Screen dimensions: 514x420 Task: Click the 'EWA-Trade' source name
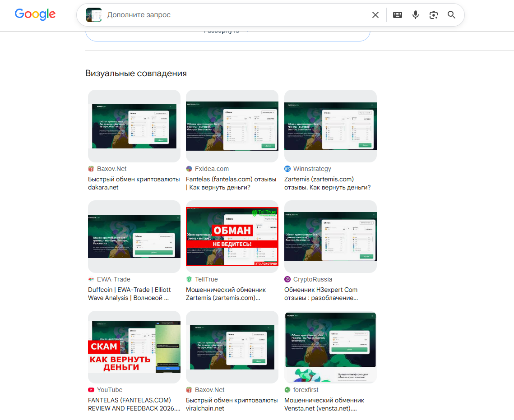[x=113, y=279]
